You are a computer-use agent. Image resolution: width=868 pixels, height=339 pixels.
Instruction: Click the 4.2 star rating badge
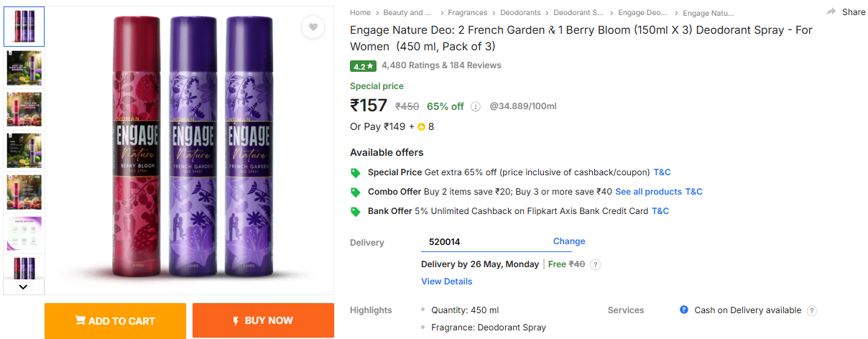point(363,66)
